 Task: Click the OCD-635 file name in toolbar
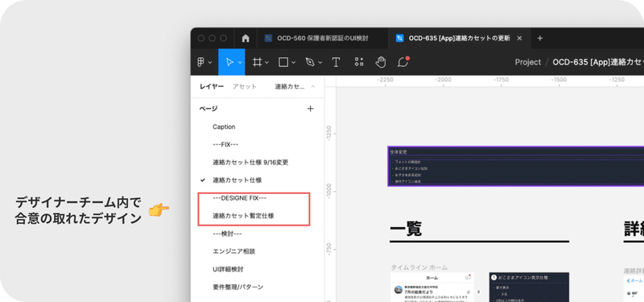tap(598, 62)
